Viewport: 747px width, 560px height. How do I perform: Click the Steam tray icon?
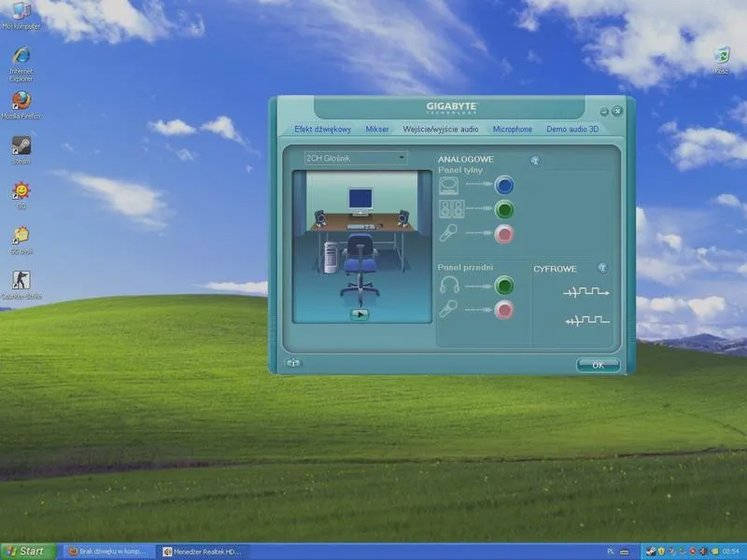tap(651, 552)
